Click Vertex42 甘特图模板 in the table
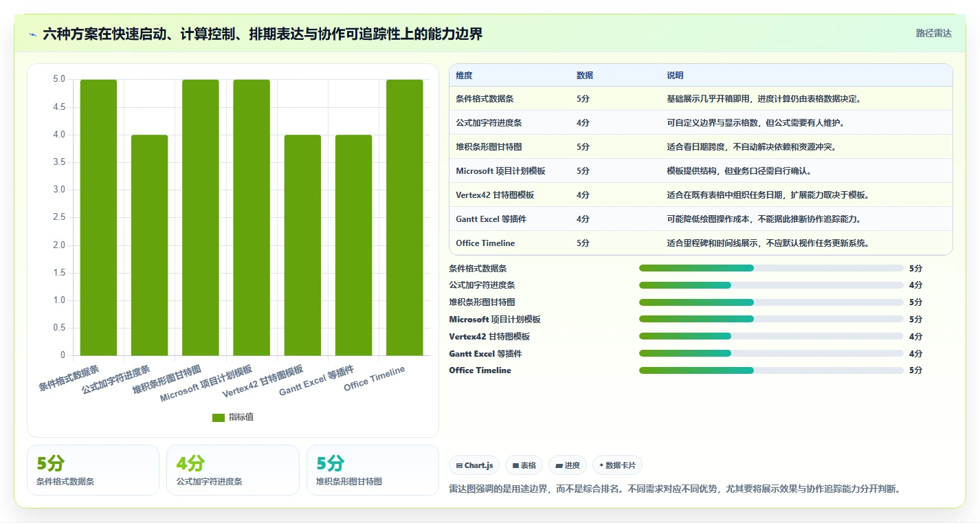This screenshot has width=980, height=523. click(x=495, y=195)
